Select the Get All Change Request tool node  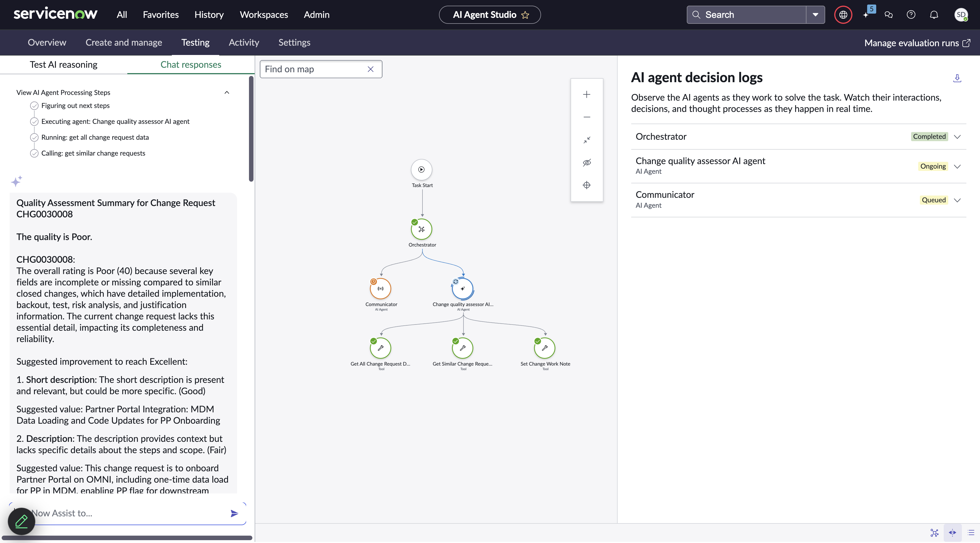(381, 348)
